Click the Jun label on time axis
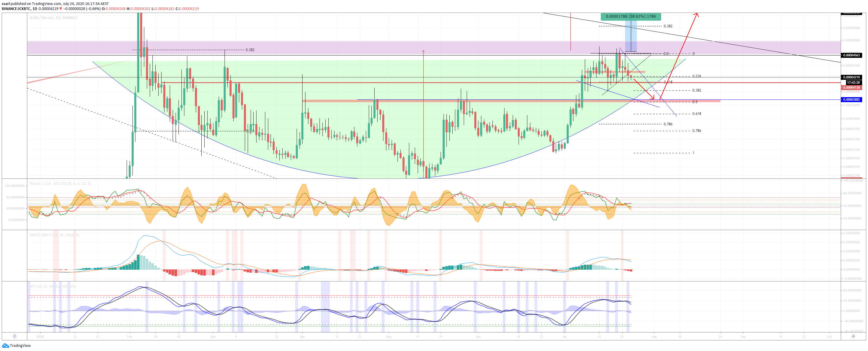Screen dimensions: 868x351 [478, 337]
